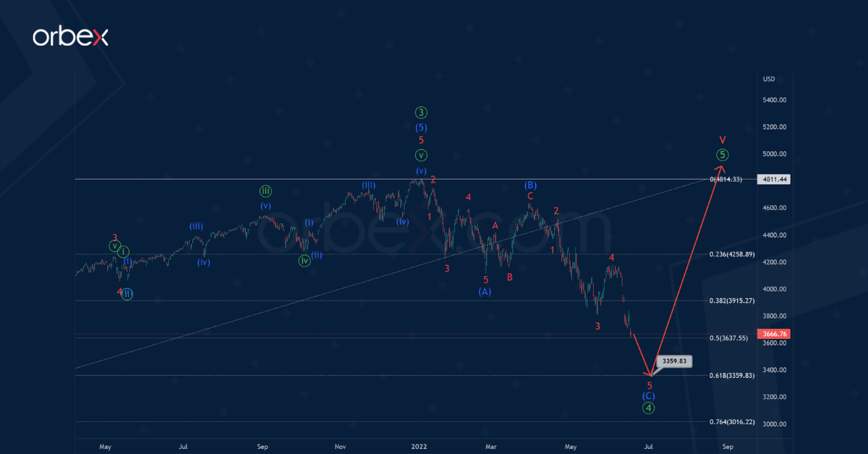Select the USD currency label on price axis

770,79
